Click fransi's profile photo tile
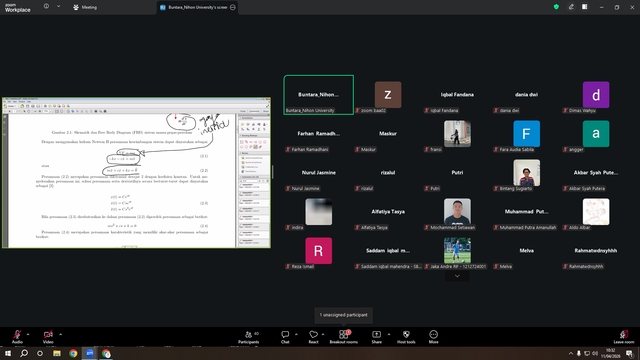The image size is (640, 360). (457, 133)
